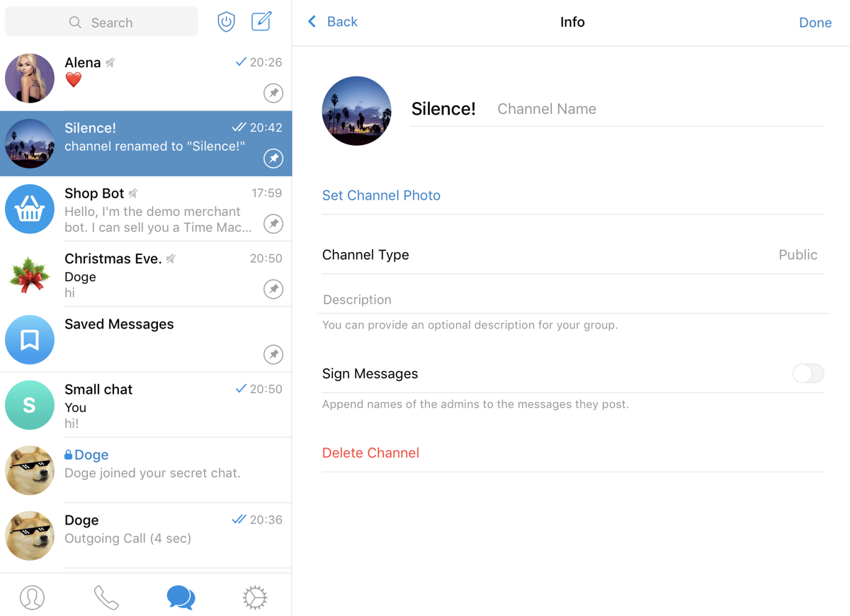Open the Settings gear tab
The width and height of the screenshot is (850, 616).
coord(254,597)
